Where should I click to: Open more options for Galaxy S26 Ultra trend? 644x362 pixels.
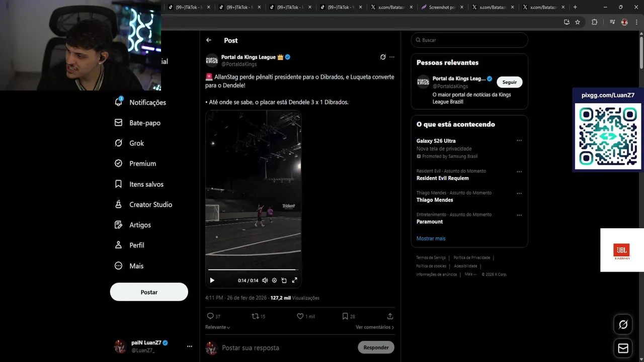coord(519,141)
